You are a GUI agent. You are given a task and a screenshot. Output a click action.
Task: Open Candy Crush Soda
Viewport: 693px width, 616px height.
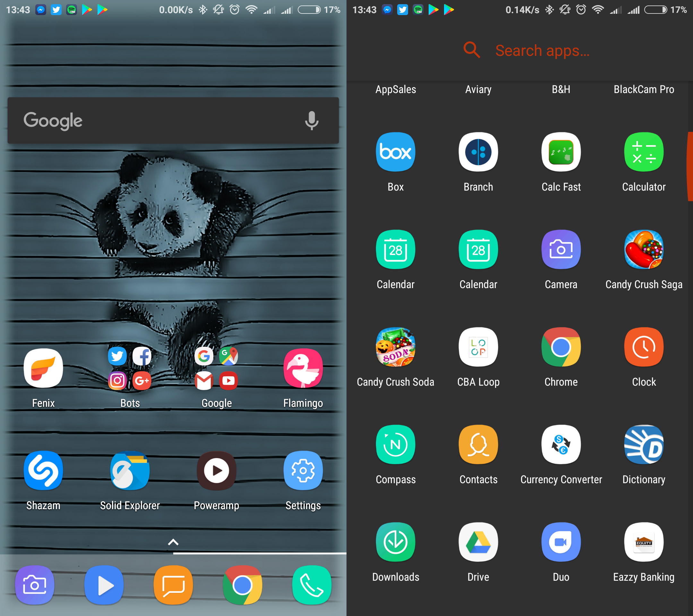pyautogui.click(x=395, y=347)
